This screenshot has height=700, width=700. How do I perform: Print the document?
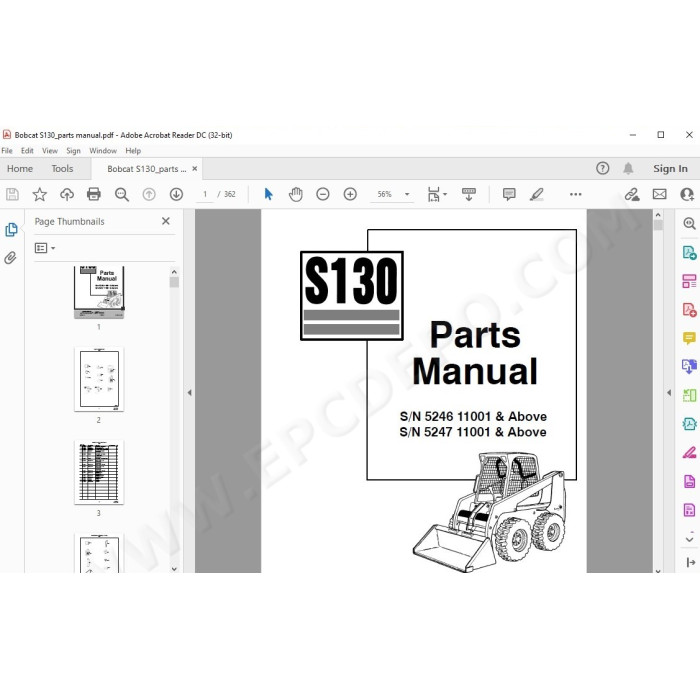coord(94,194)
